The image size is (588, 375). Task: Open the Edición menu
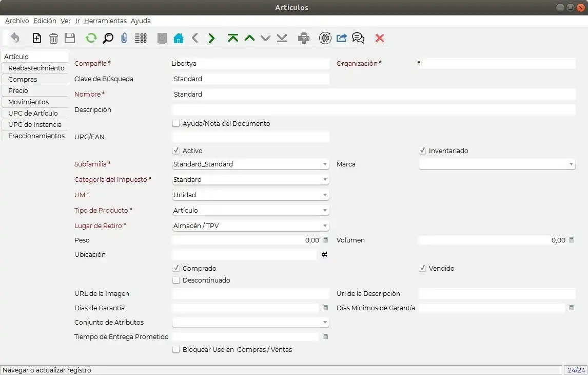pos(45,21)
